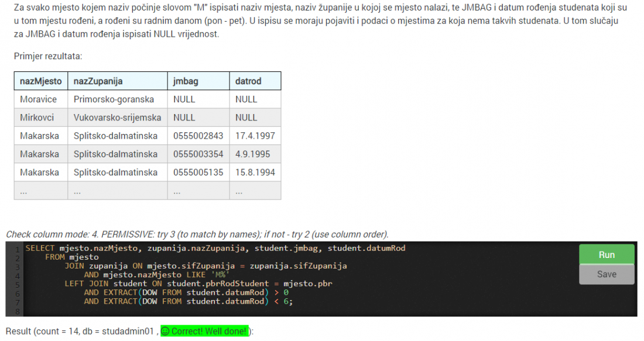Image resolution: width=644 pixels, height=341 pixels.
Task: Click the Primjer rezultata label
Action: [48, 56]
